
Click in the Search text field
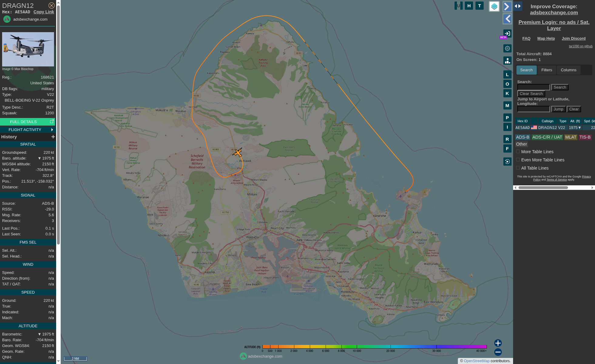[533, 87]
